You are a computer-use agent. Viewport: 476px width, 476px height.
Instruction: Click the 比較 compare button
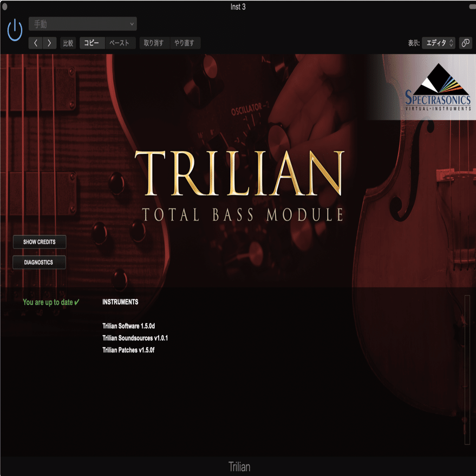[x=68, y=43]
